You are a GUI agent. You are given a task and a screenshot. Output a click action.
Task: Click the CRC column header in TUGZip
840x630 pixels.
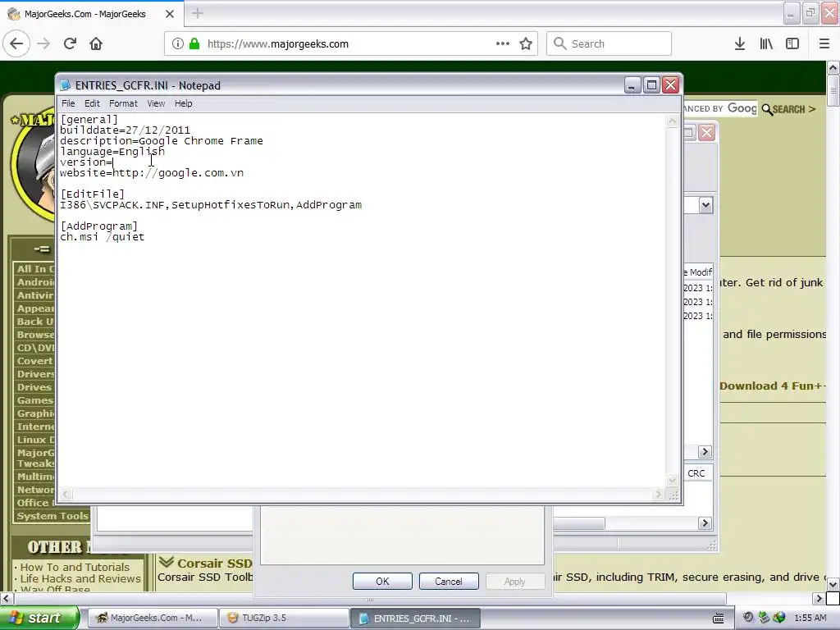[696, 473]
